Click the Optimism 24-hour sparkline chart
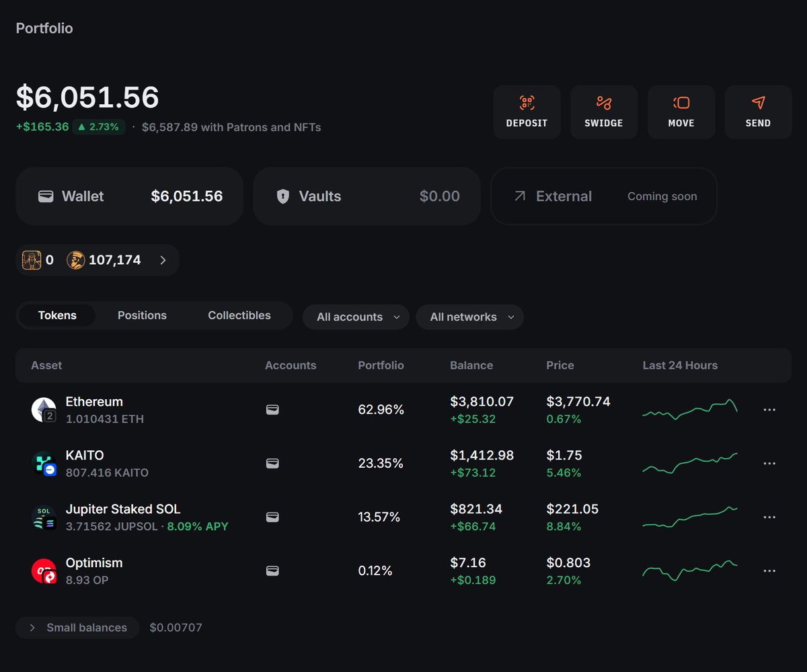807x672 pixels. (690, 571)
